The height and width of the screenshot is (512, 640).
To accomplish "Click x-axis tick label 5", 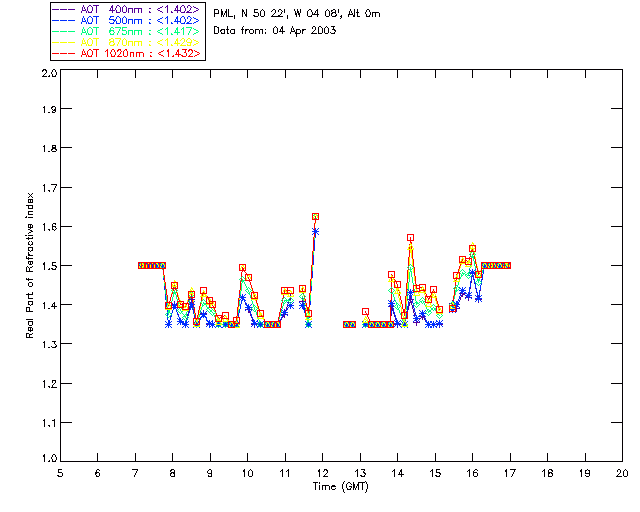I will (60, 473).
